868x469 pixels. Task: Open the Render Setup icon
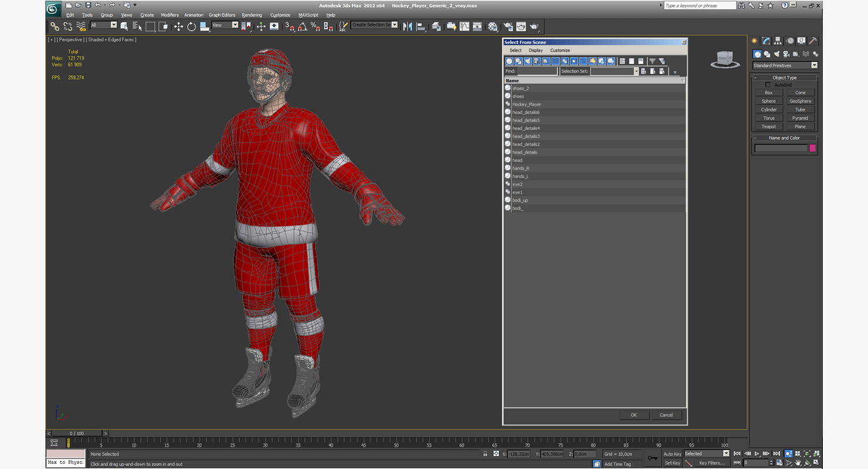(x=507, y=26)
